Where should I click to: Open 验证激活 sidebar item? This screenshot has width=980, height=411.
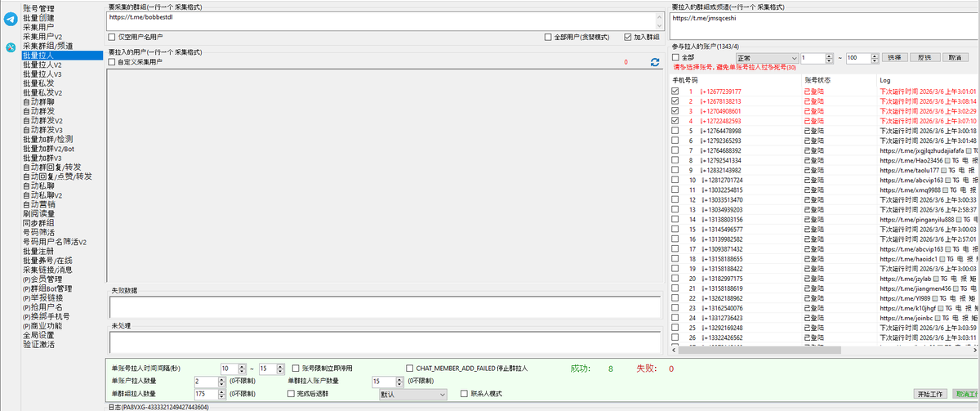(x=38, y=344)
